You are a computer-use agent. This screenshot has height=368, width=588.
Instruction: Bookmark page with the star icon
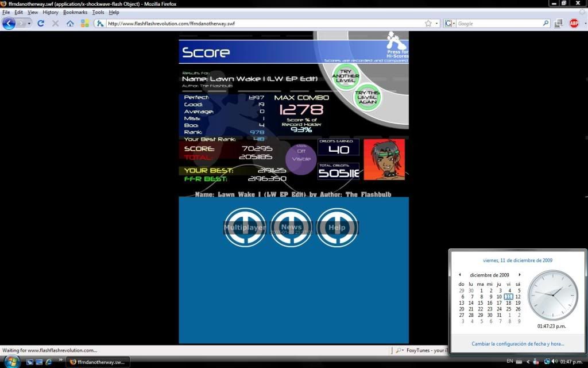pos(428,24)
